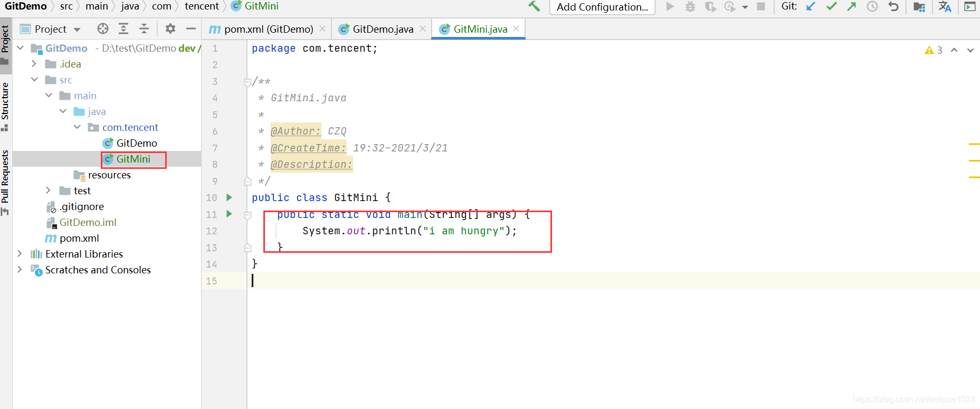Rollback changes with the undo arrow icon
This screenshot has width=980, height=409.
click(893, 6)
